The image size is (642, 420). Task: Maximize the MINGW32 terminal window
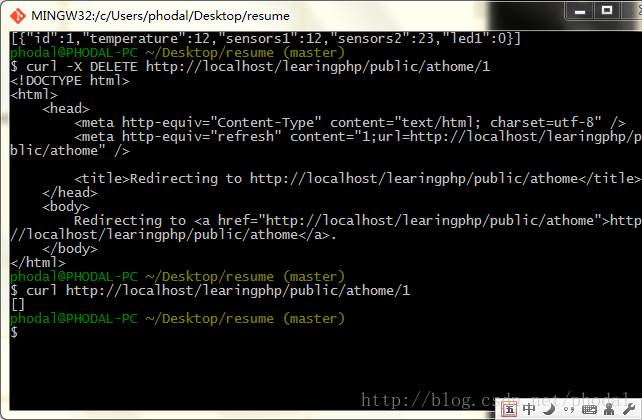click(x=607, y=10)
